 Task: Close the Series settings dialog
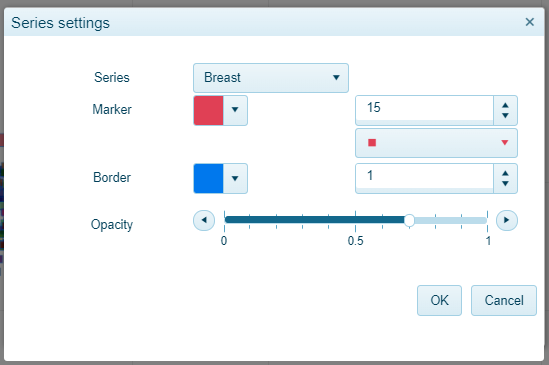coord(529,22)
